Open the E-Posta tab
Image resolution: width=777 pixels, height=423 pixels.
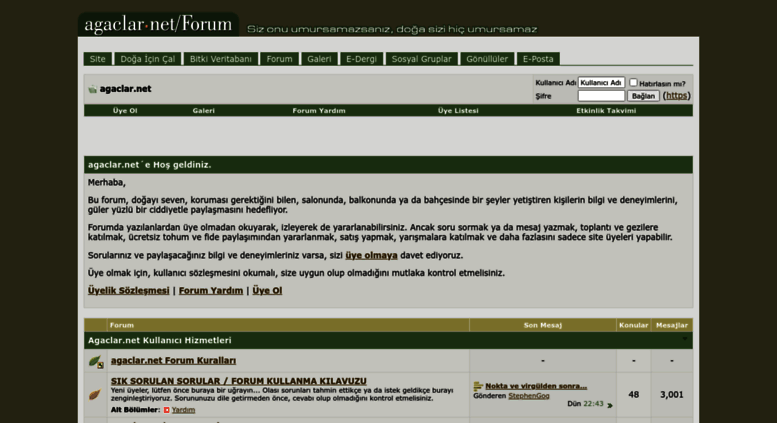click(x=538, y=59)
